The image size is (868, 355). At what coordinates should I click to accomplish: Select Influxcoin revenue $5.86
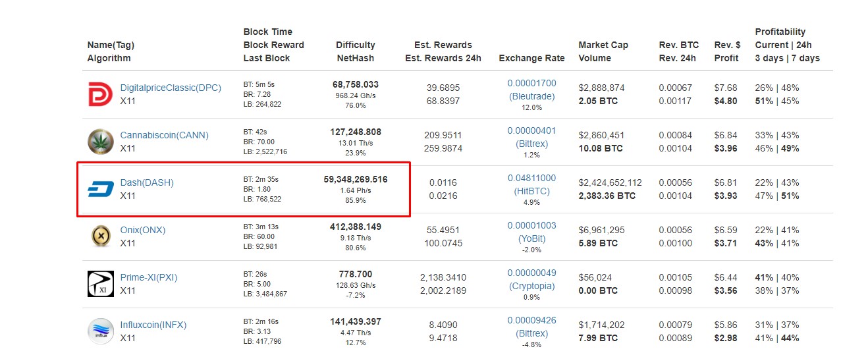[726, 325]
